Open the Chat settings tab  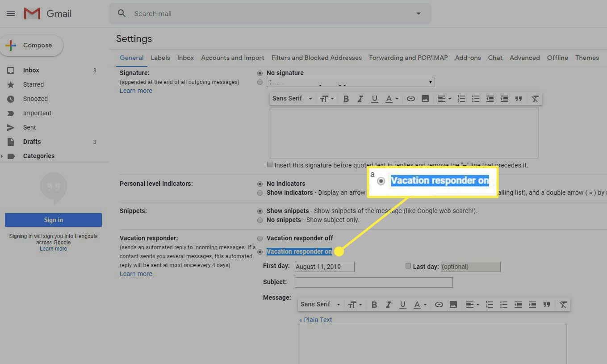[495, 58]
